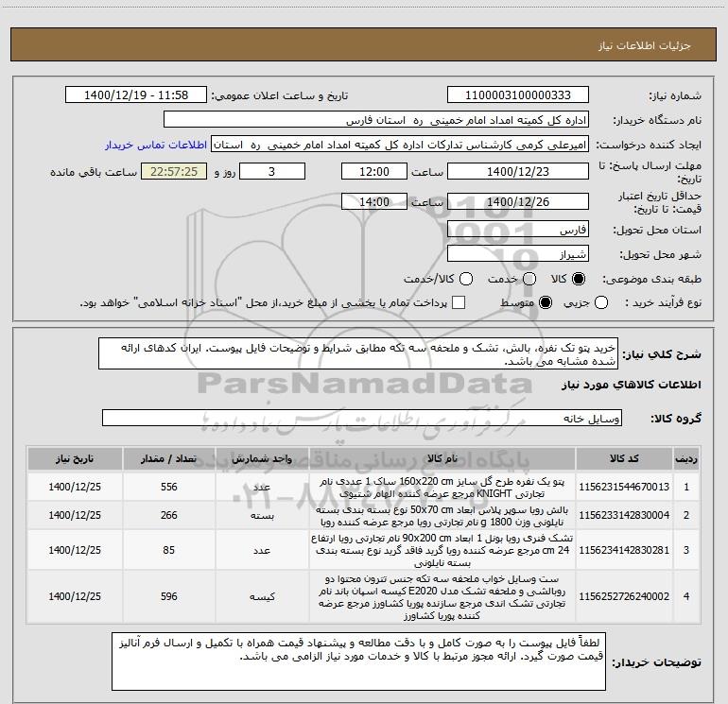Click the KNIGHT blanket product name cell

(442, 488)
